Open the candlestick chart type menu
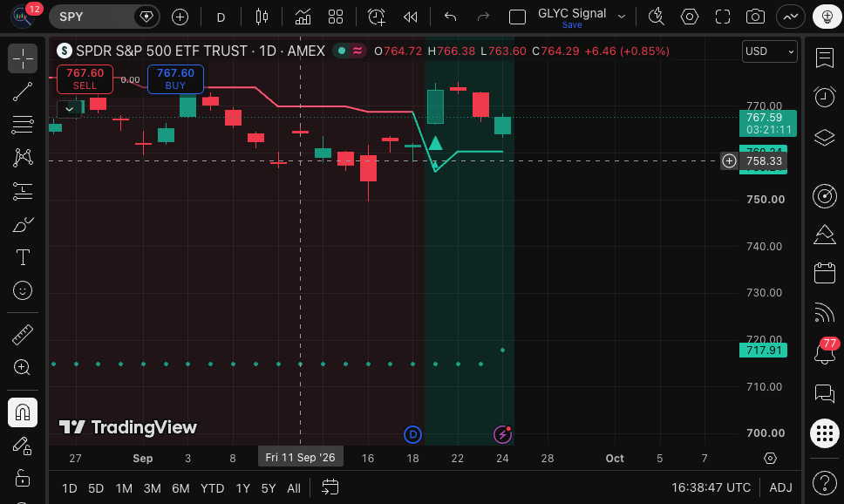This screenshot has height=504, width=844. click(262, 17)
